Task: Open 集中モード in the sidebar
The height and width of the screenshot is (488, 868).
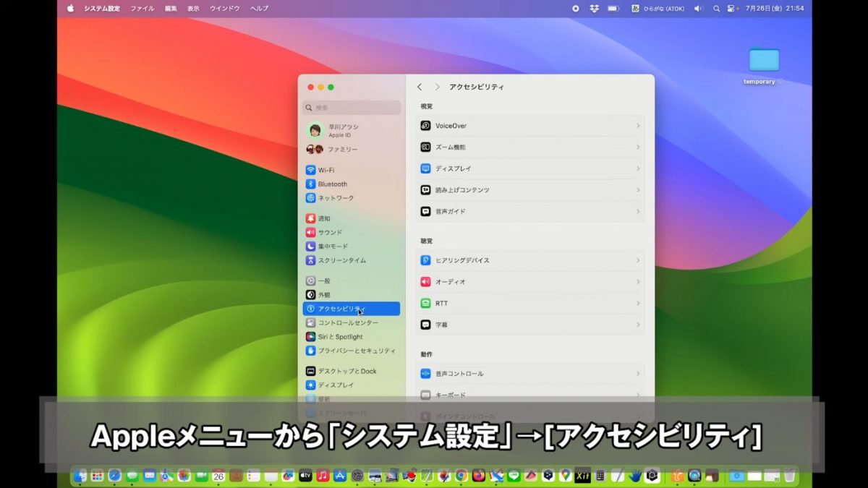Action: [352, 246]
